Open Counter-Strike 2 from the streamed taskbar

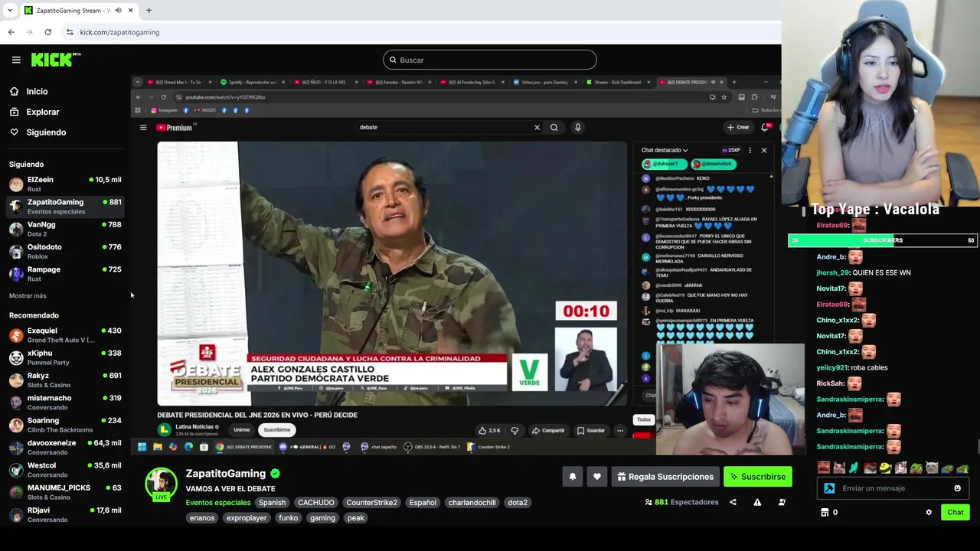489,447
